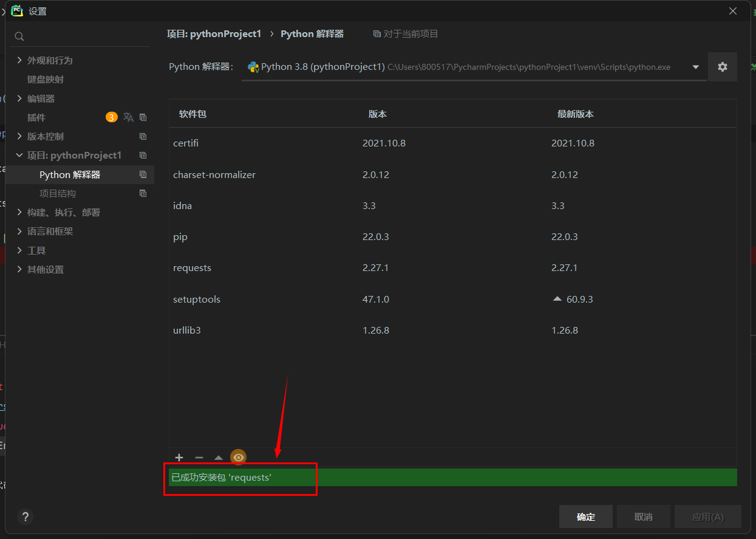Click the translate icon beside 插件
The width and height of the screenshot is (756, 539).
tap(128, 117)
